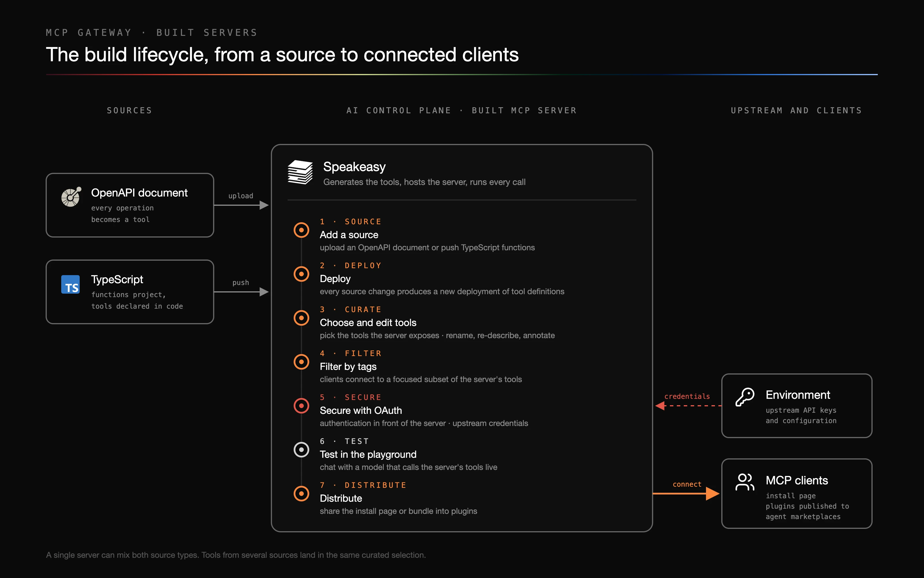Click 'every operation becomes a tool' text

pyautogui.click(x=122, y=214)
